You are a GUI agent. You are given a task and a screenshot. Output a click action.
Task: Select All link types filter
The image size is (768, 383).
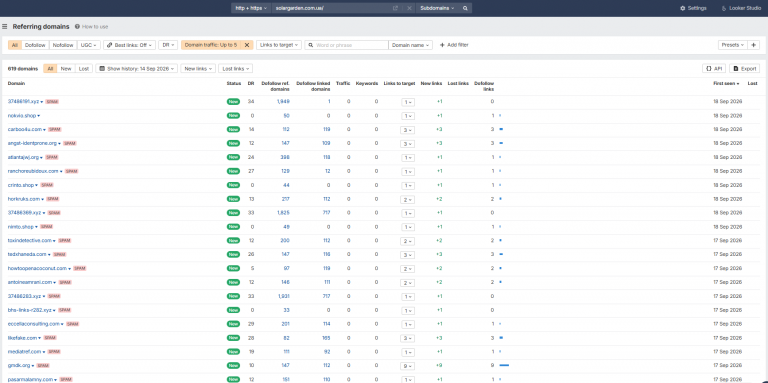tap(15, 45)
